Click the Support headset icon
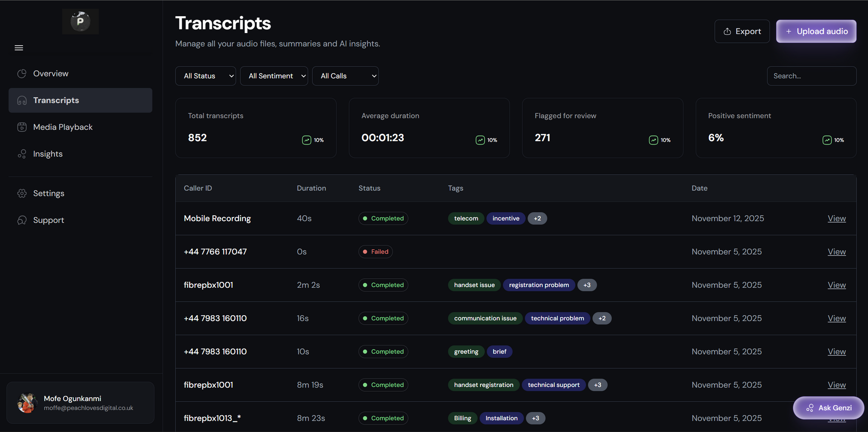Screen dimensions: 868x432 (22, 220)
